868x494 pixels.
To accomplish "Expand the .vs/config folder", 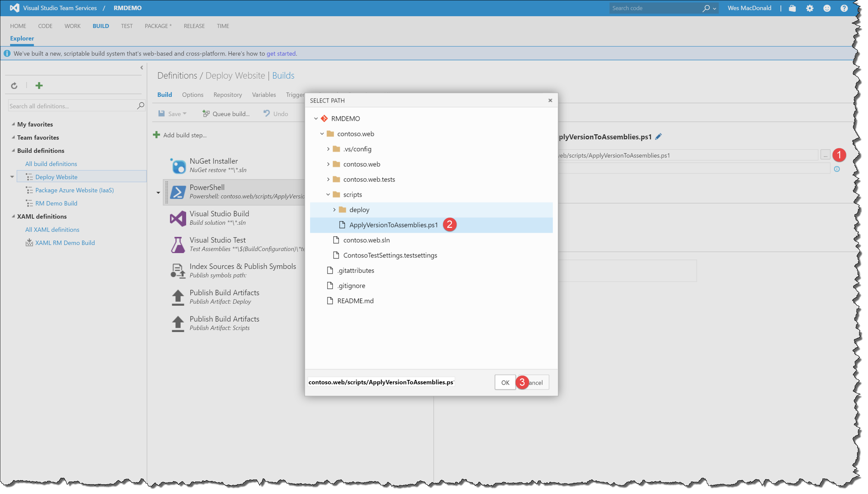I will (x=328, y=149).
